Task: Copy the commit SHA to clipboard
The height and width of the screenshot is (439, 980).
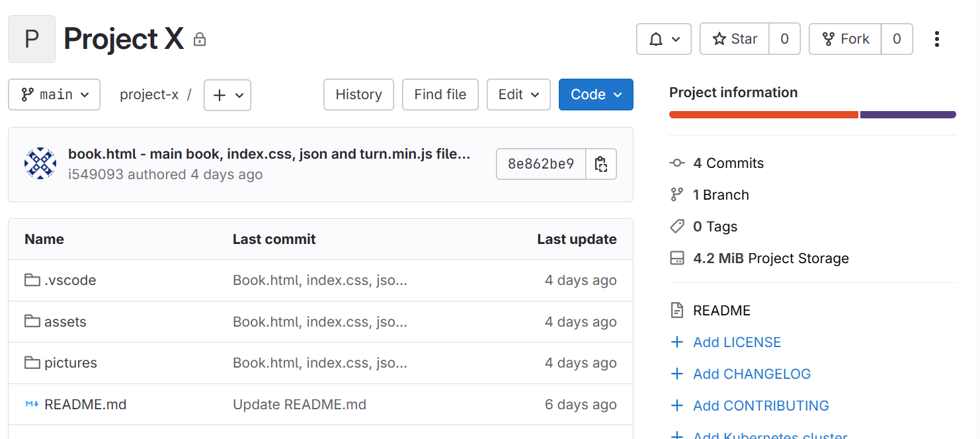Action: tap(600, 164)
